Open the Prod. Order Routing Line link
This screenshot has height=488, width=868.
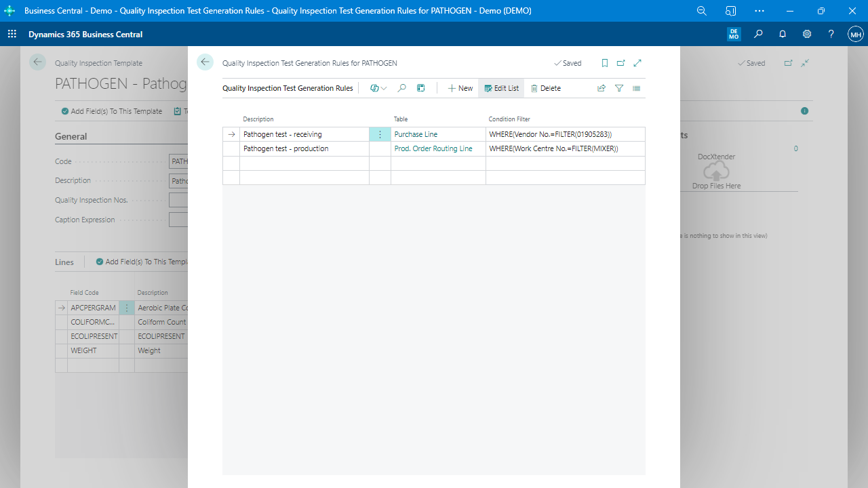[x=433, y=148]
